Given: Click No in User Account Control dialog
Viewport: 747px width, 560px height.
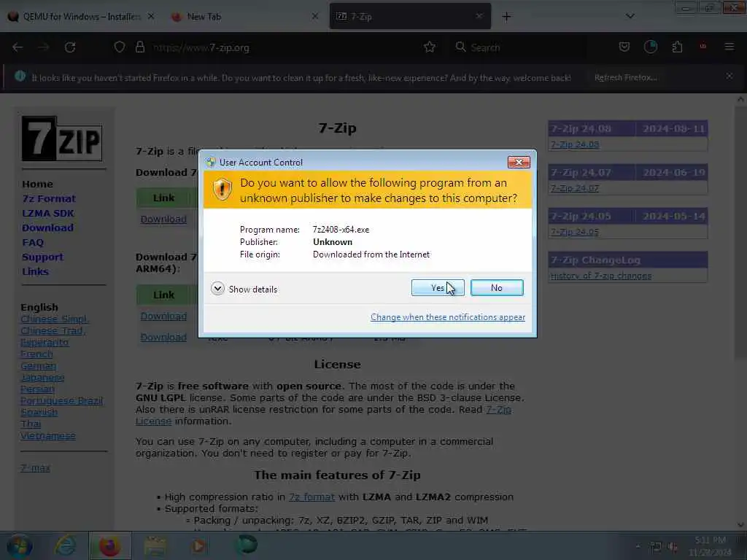Looking at the screenshot, I should coord(496,287).
